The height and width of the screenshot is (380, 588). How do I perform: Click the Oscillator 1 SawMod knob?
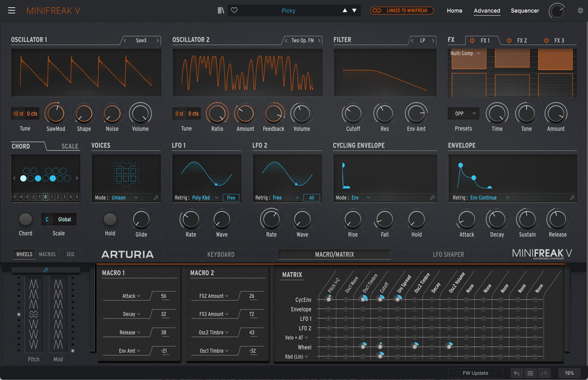[56, 113]
